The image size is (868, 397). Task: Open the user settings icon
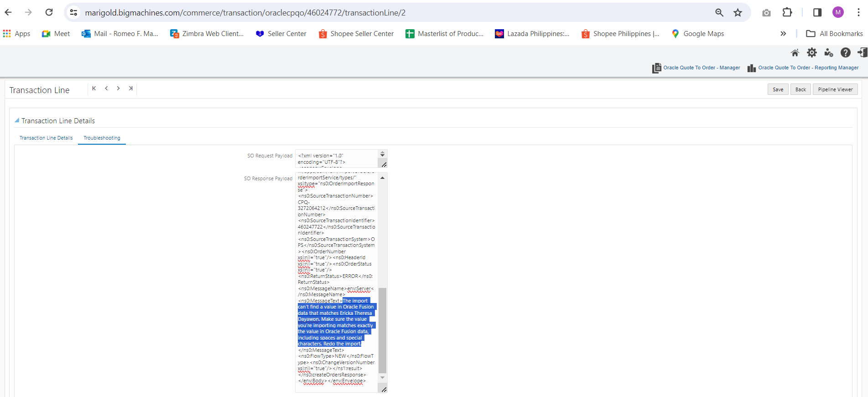click(829, 53)
